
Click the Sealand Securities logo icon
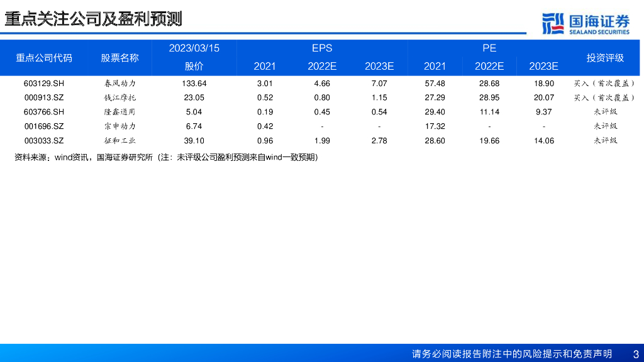[553, 23]
